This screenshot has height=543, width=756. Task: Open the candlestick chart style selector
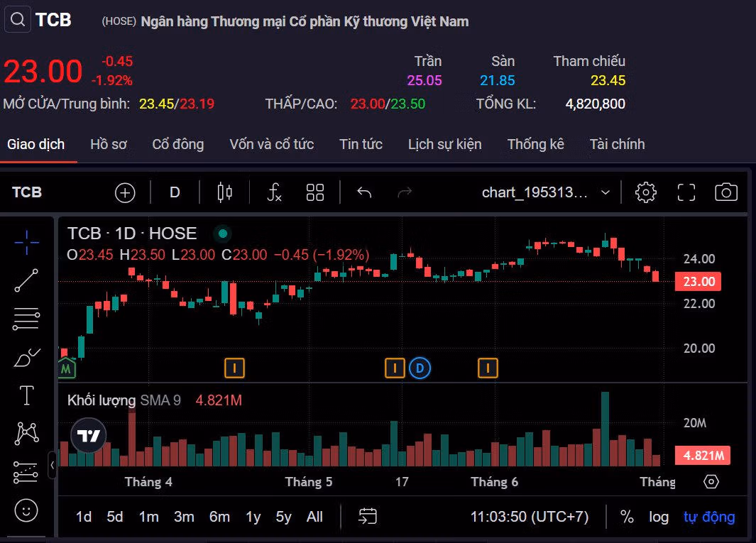(225, 192)
